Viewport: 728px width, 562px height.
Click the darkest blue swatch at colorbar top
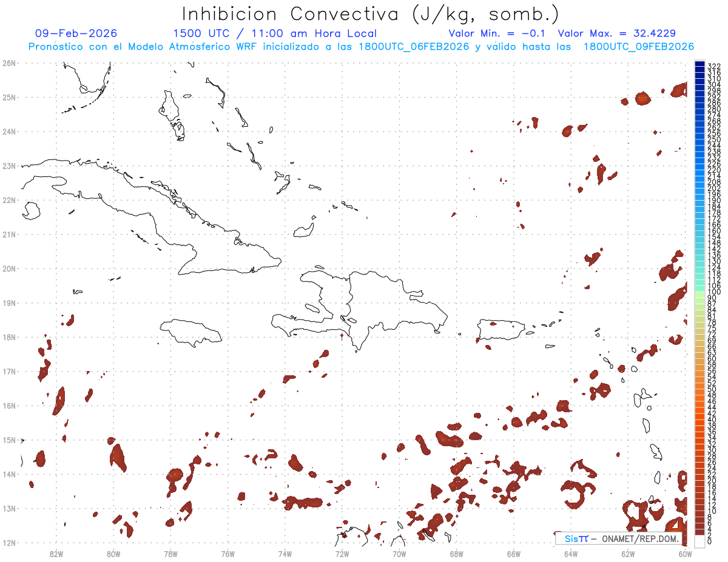(699, 64)
